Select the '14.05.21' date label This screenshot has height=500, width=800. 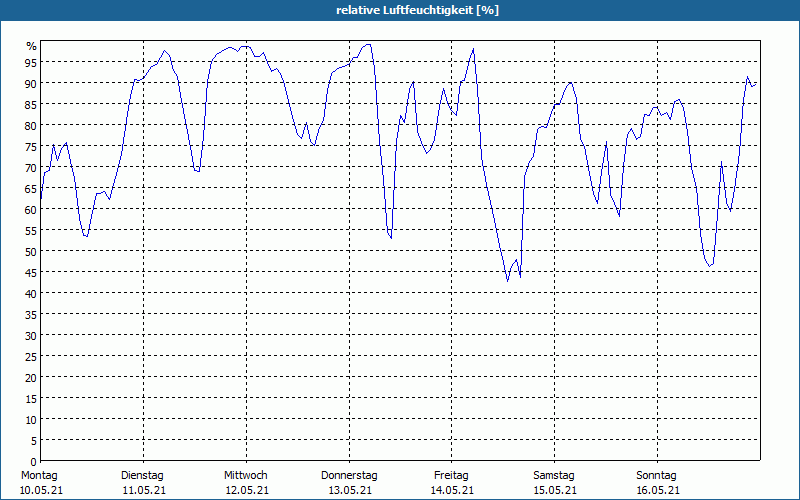tap(452, 490)
